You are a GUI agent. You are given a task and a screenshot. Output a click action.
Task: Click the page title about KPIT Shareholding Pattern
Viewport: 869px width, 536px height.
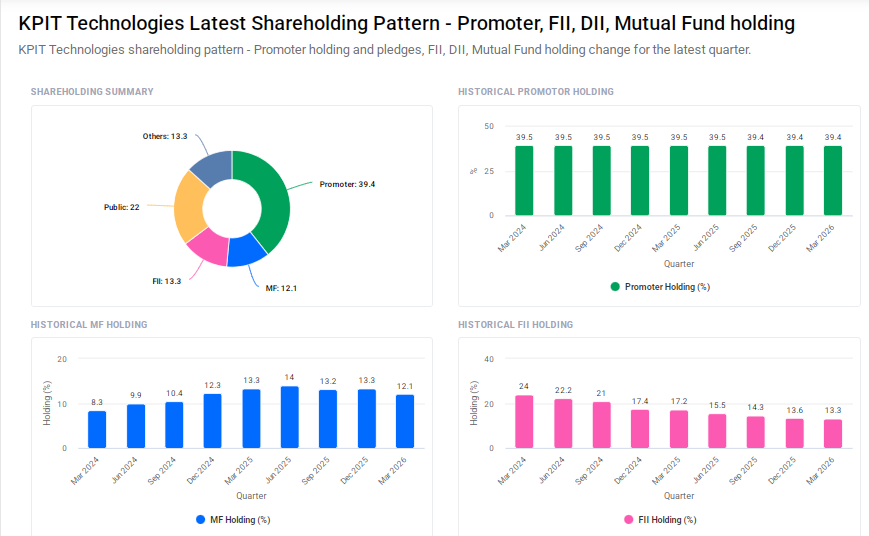407,23
